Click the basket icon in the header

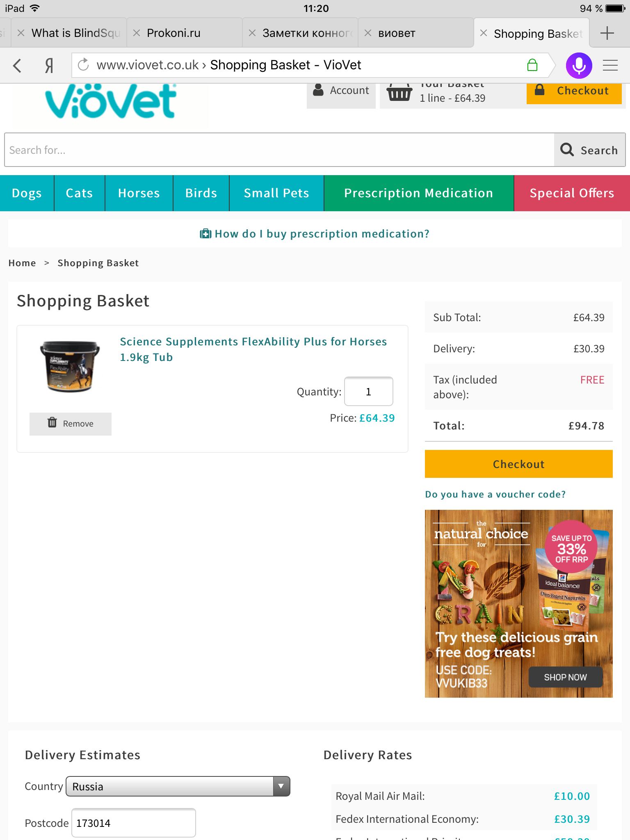coord(399,93)
